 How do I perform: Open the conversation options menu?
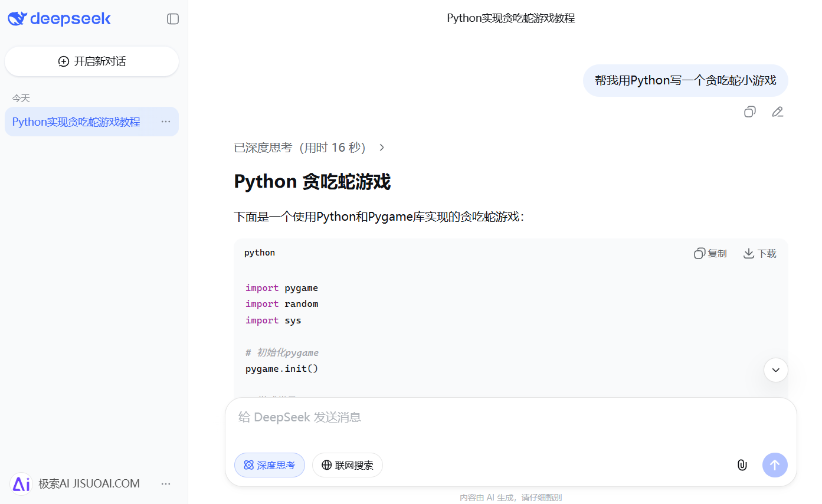165,122
